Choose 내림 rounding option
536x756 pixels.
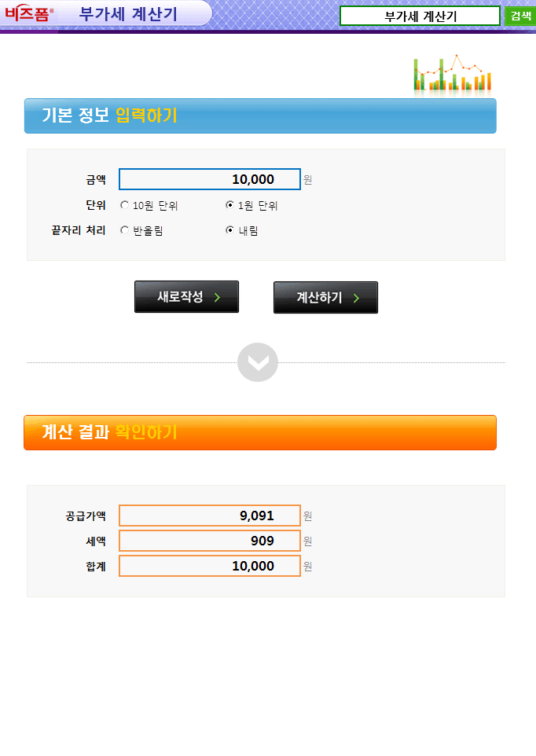(229, 230)
